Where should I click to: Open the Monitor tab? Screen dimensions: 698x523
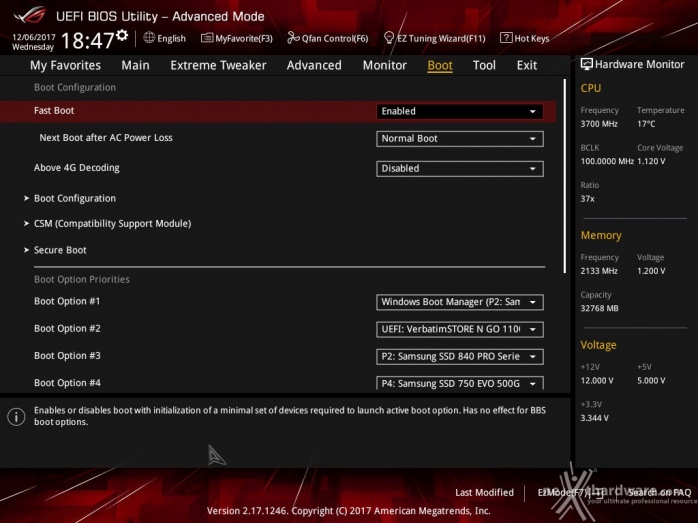(385, 65)
